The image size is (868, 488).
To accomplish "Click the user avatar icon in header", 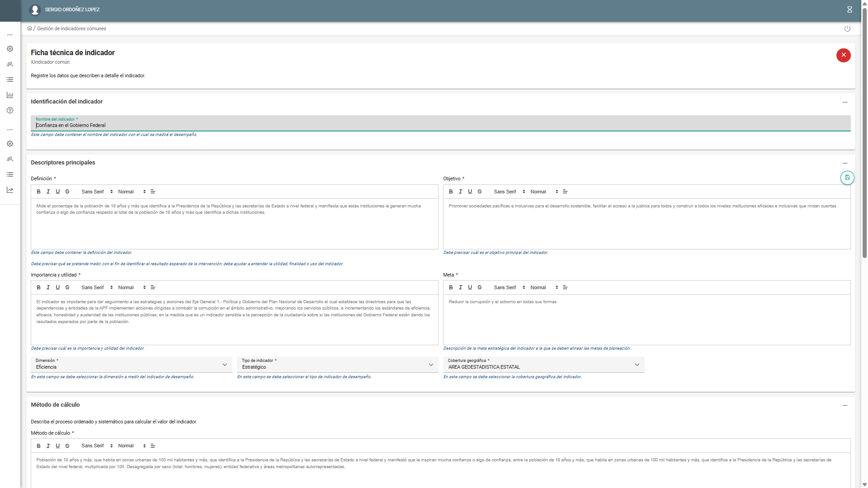I will click(x=35, y=9).
